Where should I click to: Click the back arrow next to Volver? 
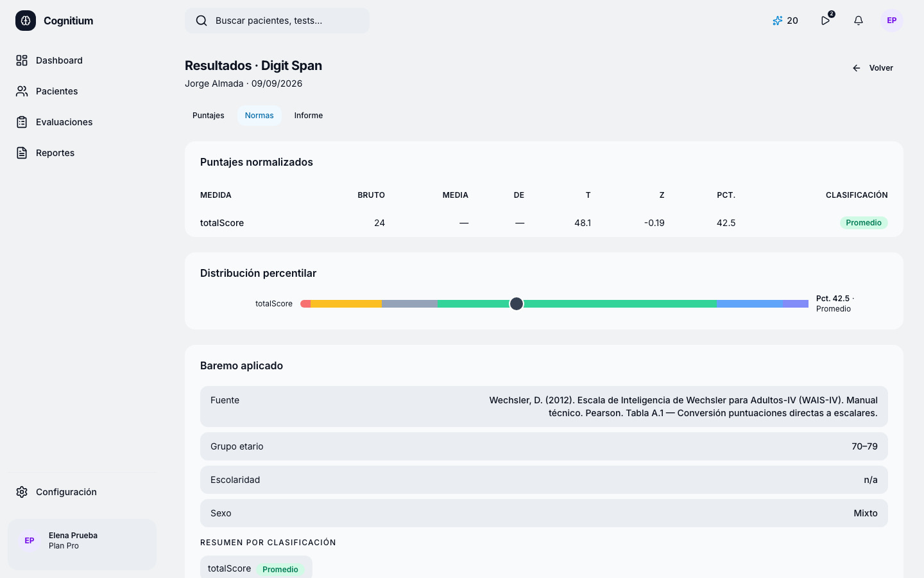coord(857,68)
